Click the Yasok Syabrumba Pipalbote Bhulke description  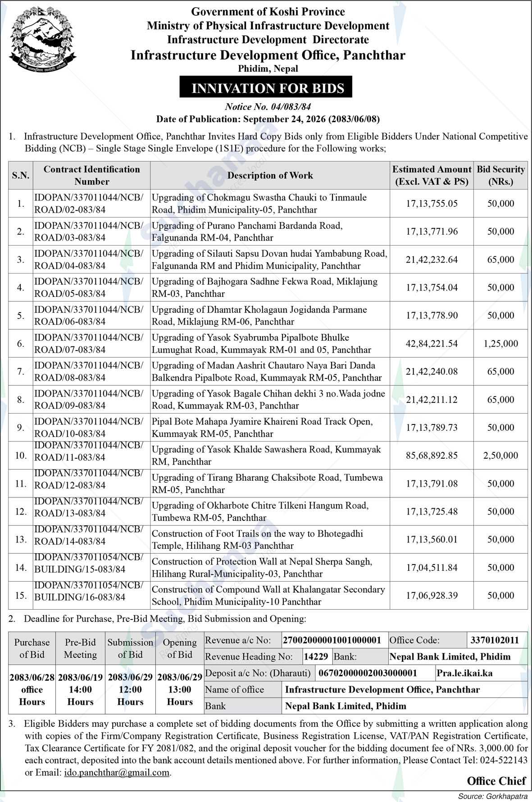coord(261,343)
